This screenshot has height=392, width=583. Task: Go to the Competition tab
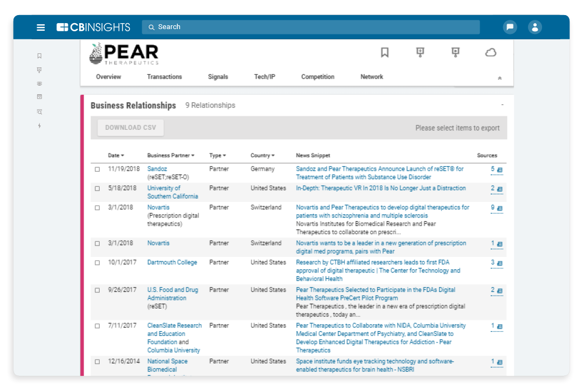coord(317,77)
